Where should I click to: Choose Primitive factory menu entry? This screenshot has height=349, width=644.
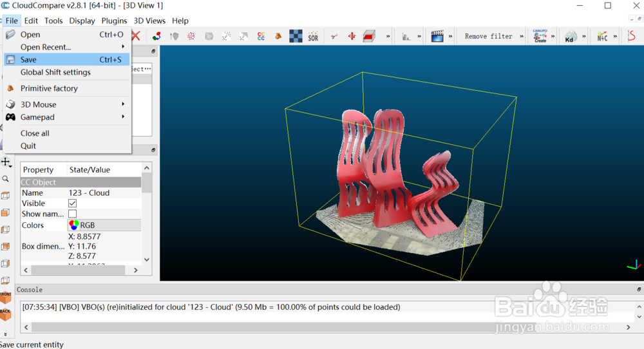[67, 88]
